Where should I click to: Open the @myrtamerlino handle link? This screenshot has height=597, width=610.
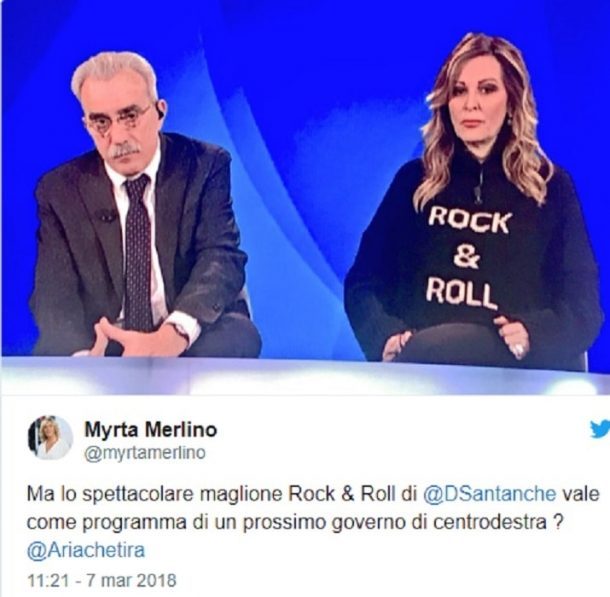(x=145, y=453)
